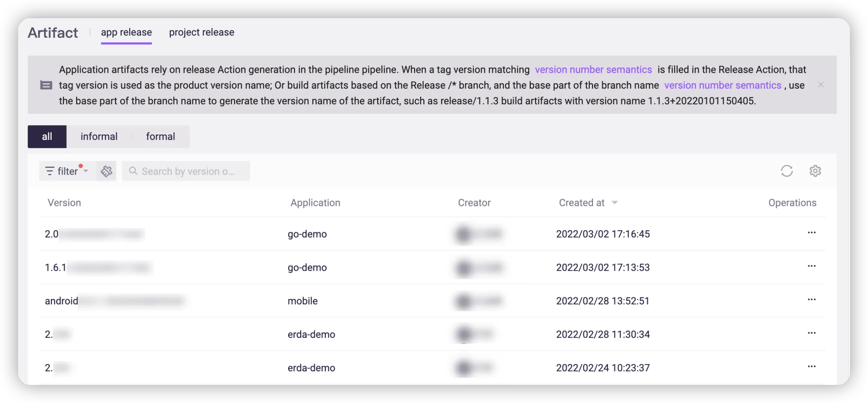Select the app release tab
The image size is (868, 403).
pyautogui.click(x=126, y=32)
